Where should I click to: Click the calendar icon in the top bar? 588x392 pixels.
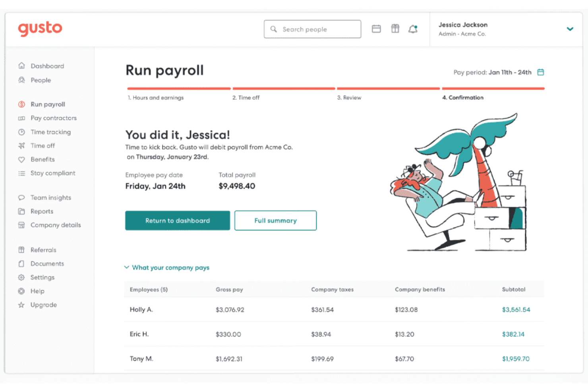click(376, 29)
